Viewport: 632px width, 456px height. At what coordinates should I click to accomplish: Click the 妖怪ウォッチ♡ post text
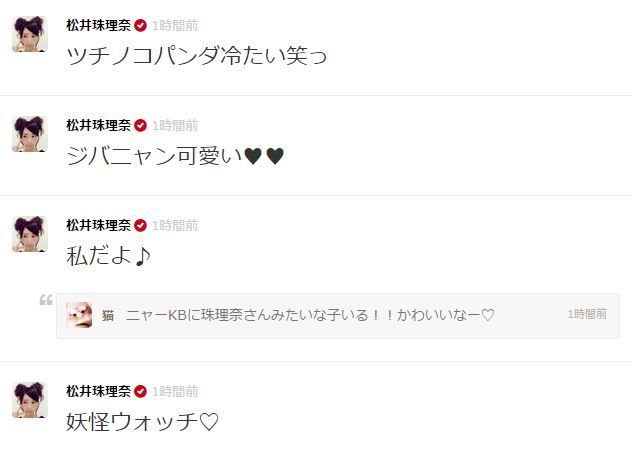142,422
